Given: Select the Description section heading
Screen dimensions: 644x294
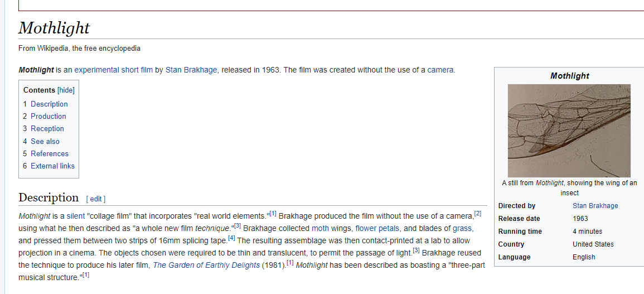Looking at the screenshot, I should point(49,198).
